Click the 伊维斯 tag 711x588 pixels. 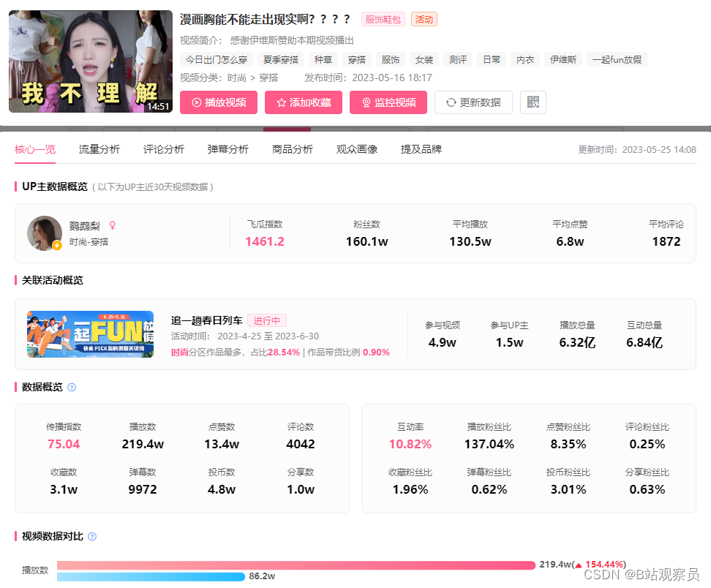(x=563, y=59)
